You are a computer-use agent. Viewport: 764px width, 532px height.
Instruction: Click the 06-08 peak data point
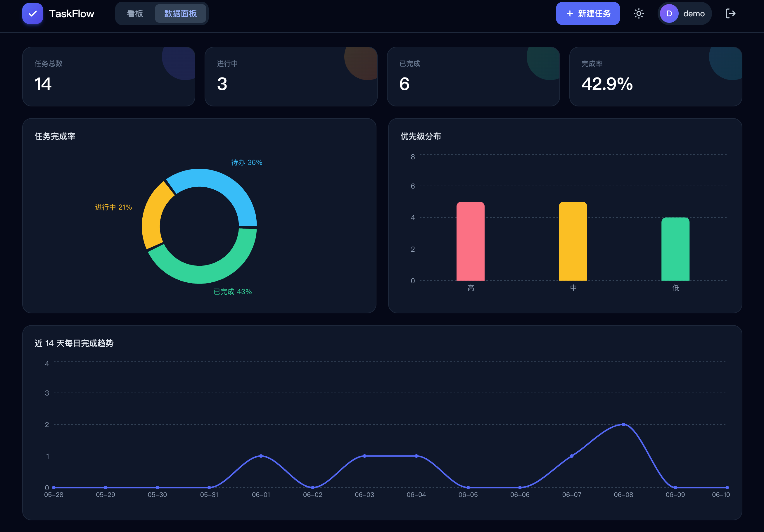(x=623, y=424)
